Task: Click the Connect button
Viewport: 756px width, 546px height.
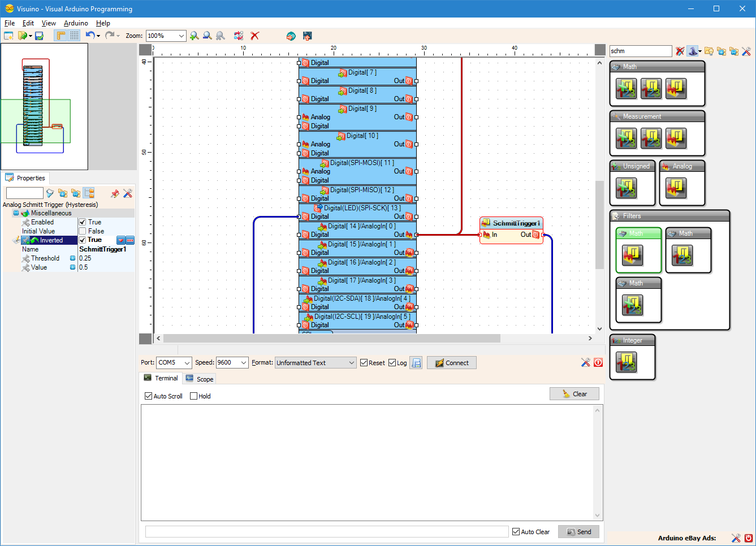Action: click(452, 363)
